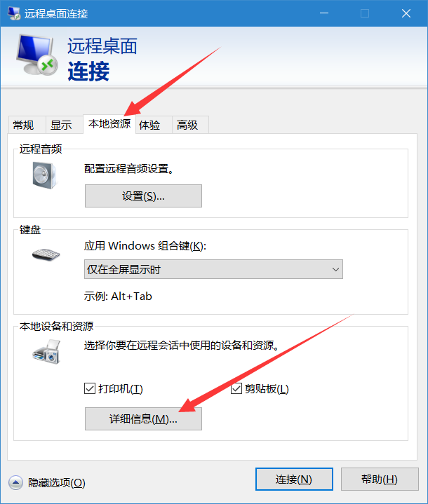This screenshot has width=428, height=504.
Task: Click the Remote Desktop monitor logo in header
Action: click(36, 55)
